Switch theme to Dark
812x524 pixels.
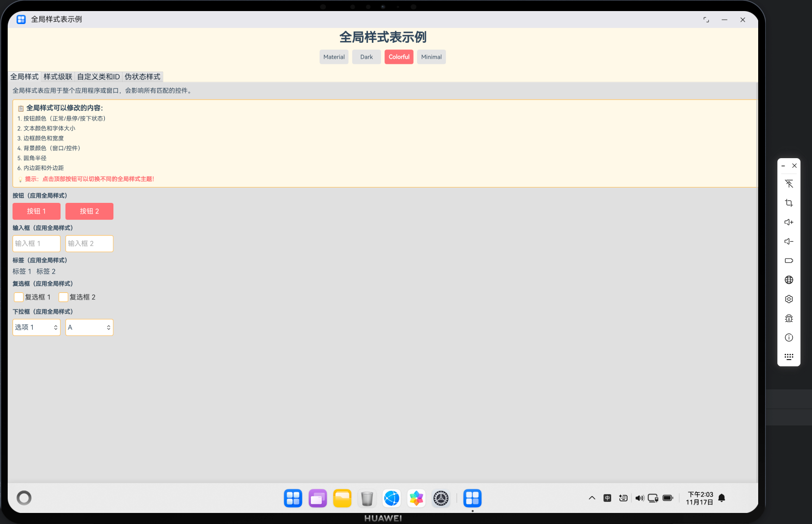click(x=366, y=57)
